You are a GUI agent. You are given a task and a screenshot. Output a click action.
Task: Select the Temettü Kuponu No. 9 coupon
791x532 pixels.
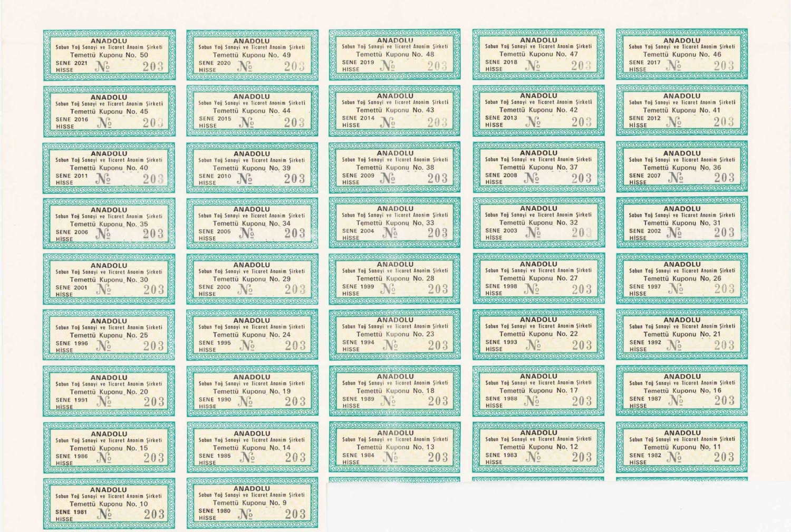252,503
